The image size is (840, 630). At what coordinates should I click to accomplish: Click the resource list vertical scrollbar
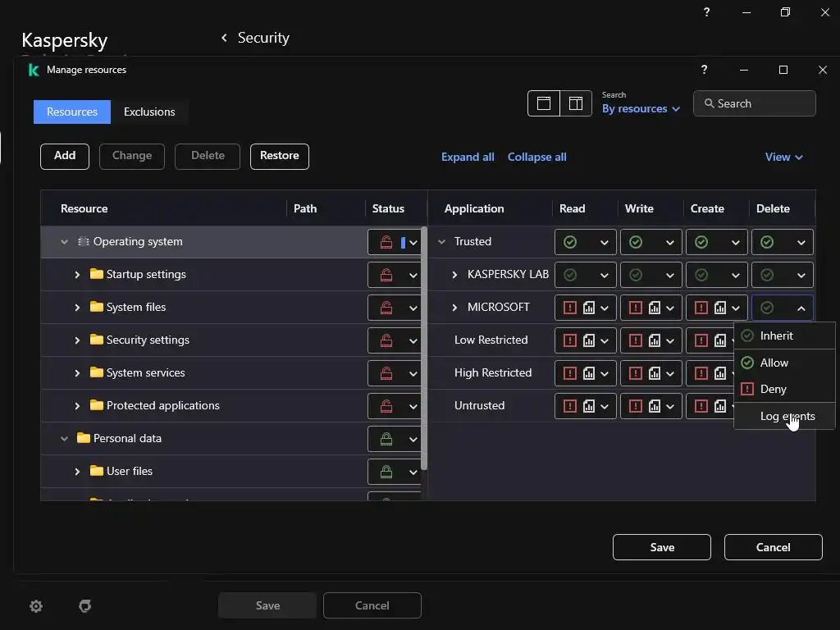[x=424, y=348]
